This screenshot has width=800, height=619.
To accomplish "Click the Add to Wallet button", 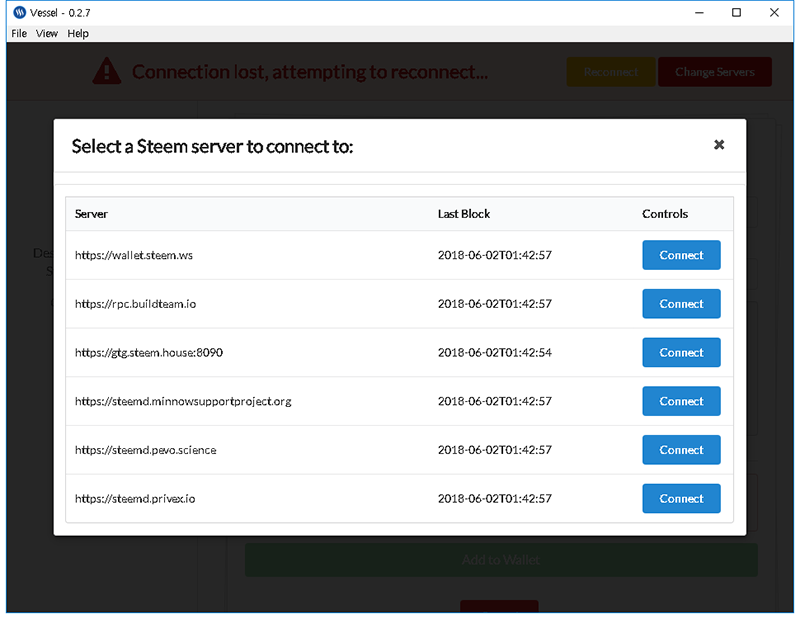I will (x=501, y=560).
